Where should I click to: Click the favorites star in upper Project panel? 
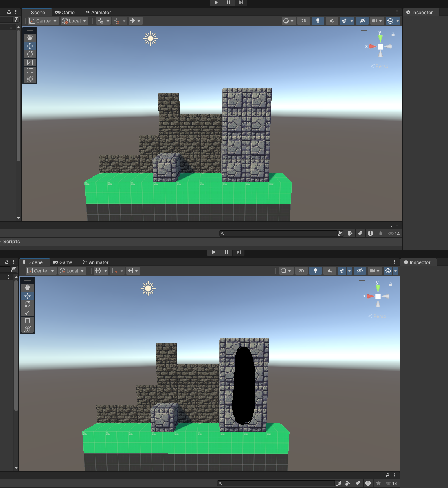pos(380,233)
